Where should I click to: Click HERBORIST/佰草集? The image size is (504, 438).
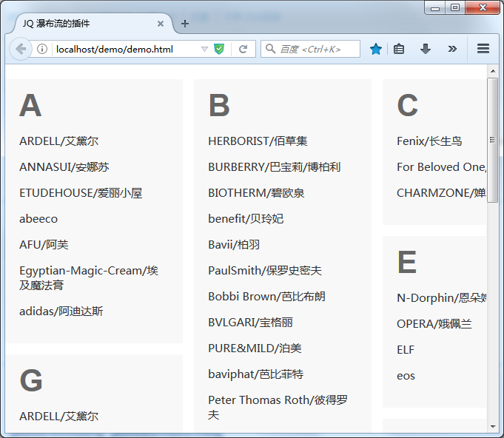[x=258, y=141]
